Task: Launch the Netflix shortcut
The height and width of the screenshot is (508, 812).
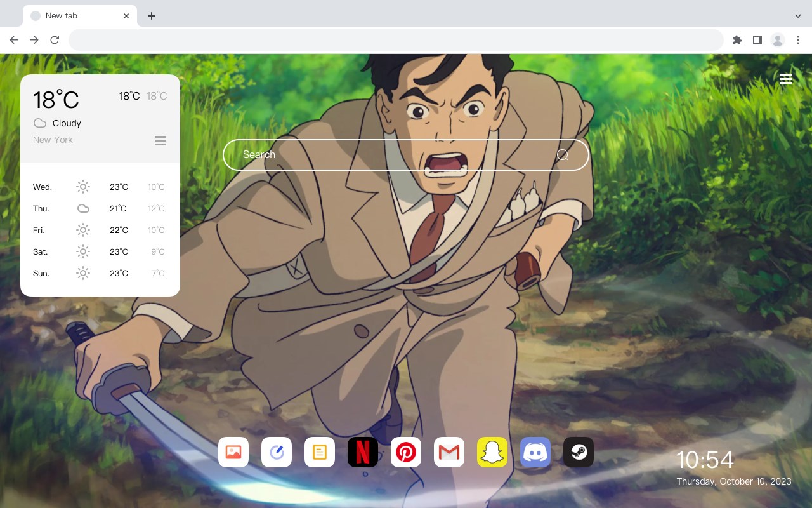Action: click(x=363, y=452)
